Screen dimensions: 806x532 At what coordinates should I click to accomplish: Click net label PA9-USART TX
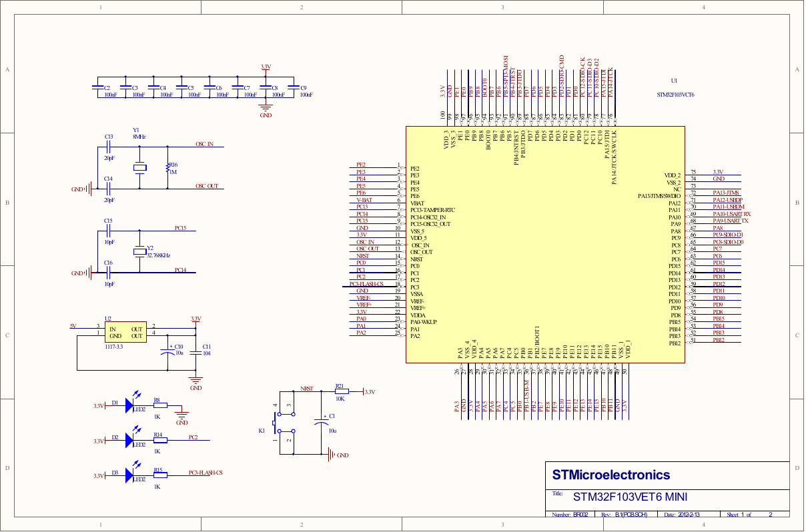tap(731, 221)
